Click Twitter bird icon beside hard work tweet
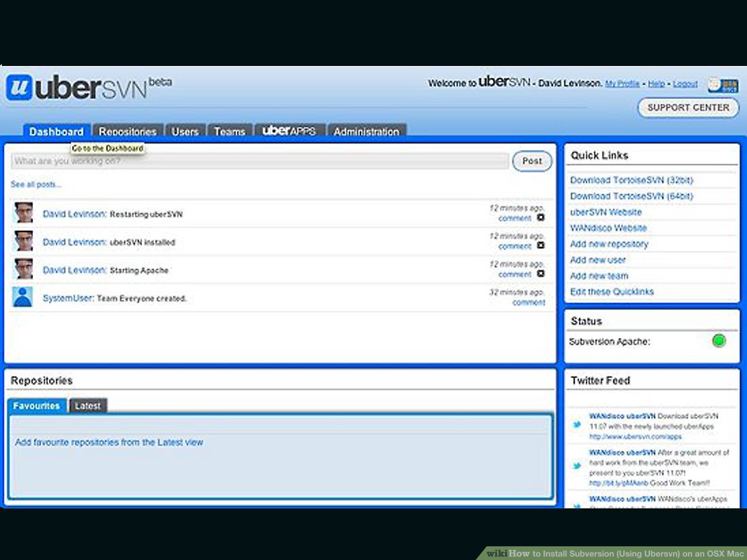Screen dimensions: 747x560 coord(577,466)
